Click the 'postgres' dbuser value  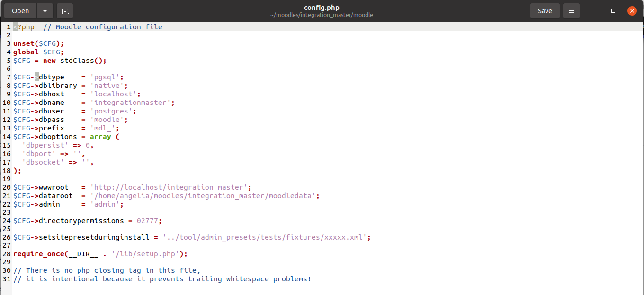click(111, 111)
